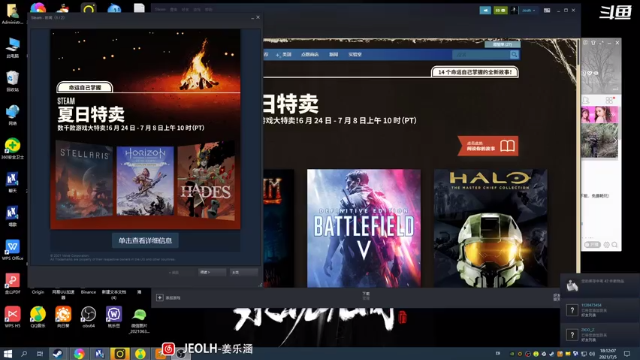Open the Stellaris game cover in the popup
The image size is (640, 360).
[84, 180]
